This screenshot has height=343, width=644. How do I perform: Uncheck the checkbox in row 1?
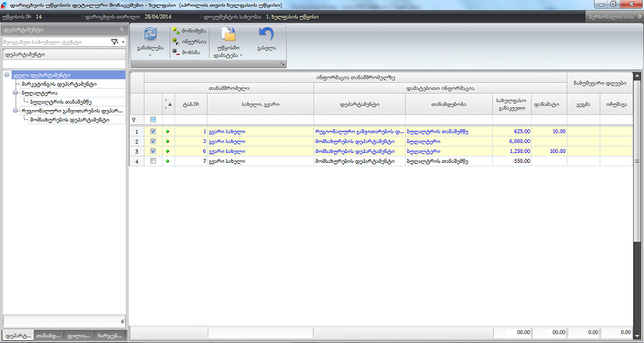[x=154, y=131]
